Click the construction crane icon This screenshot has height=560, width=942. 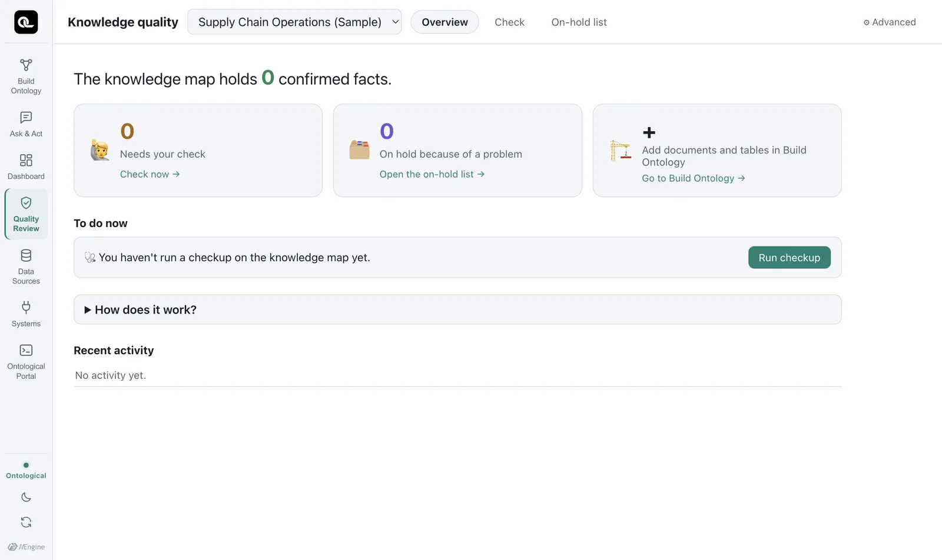[620, 151]
